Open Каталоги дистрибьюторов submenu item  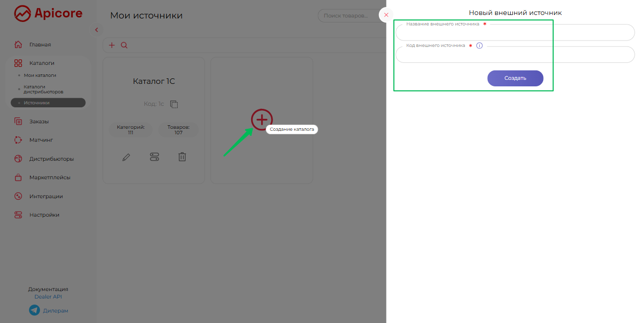click(43, 89)
